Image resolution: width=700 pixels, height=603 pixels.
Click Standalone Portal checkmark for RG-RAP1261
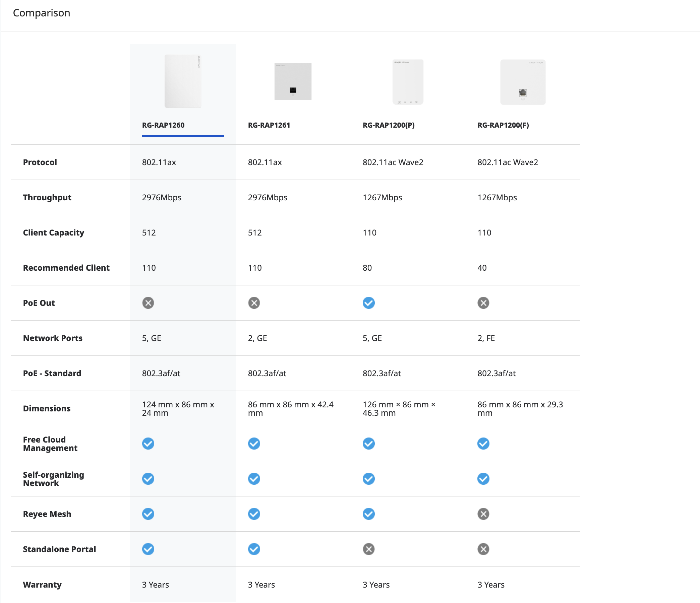(254, 549)
